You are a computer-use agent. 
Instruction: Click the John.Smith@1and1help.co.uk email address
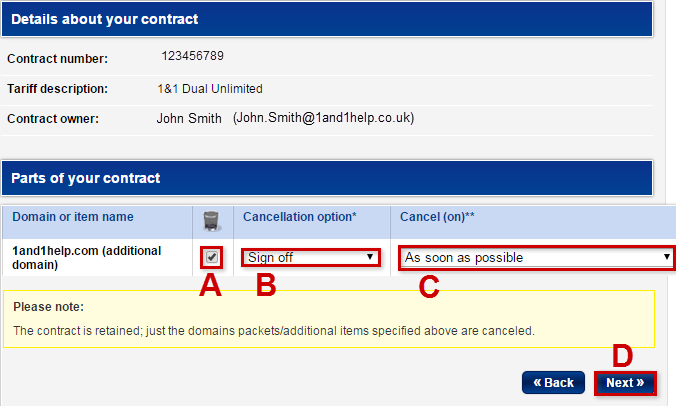(323, 118)
